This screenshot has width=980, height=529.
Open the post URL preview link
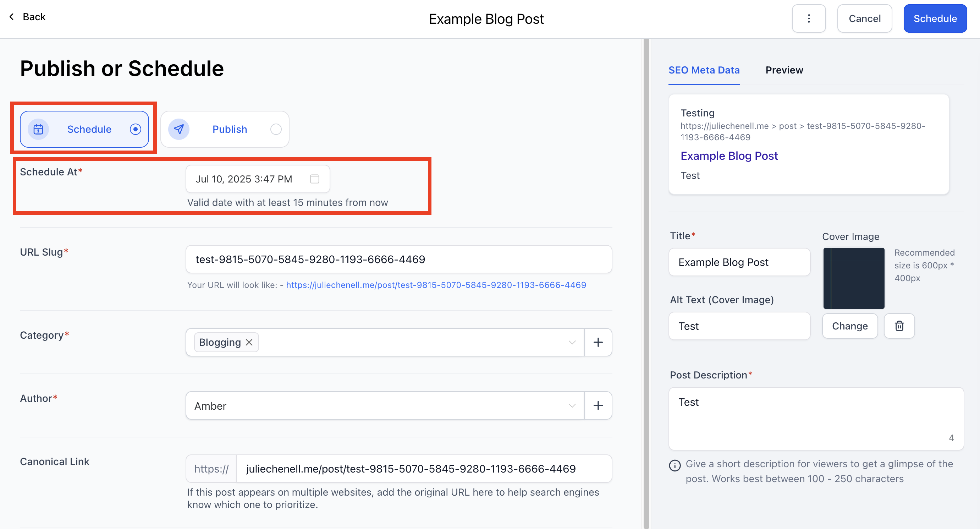(x=436, y=285)
